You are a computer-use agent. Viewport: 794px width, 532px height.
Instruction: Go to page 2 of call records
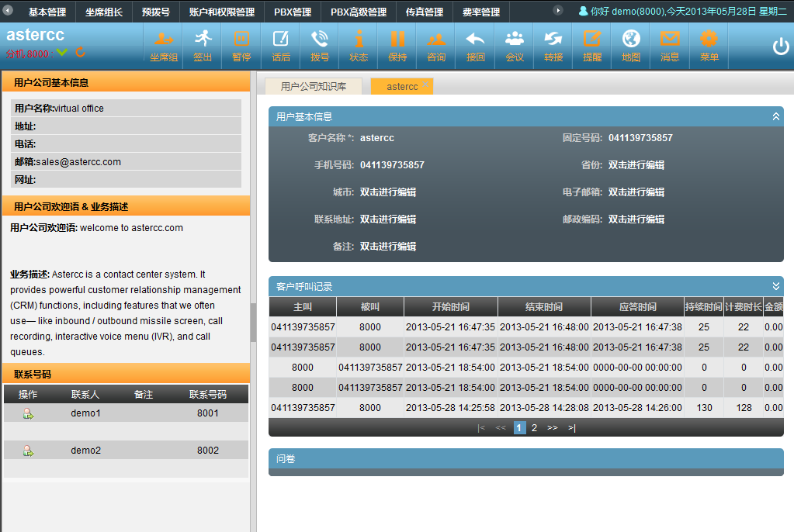(534, 427)
